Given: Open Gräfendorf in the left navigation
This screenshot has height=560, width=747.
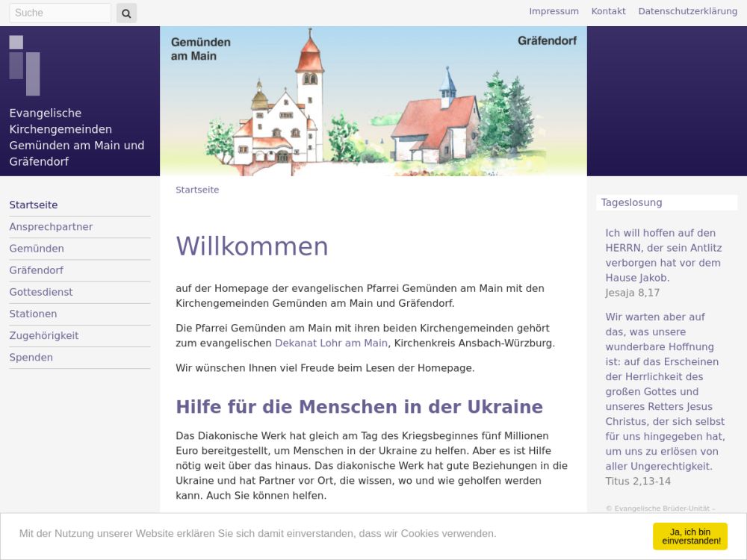Looking at the screenshot, I should tap(37, 270).
